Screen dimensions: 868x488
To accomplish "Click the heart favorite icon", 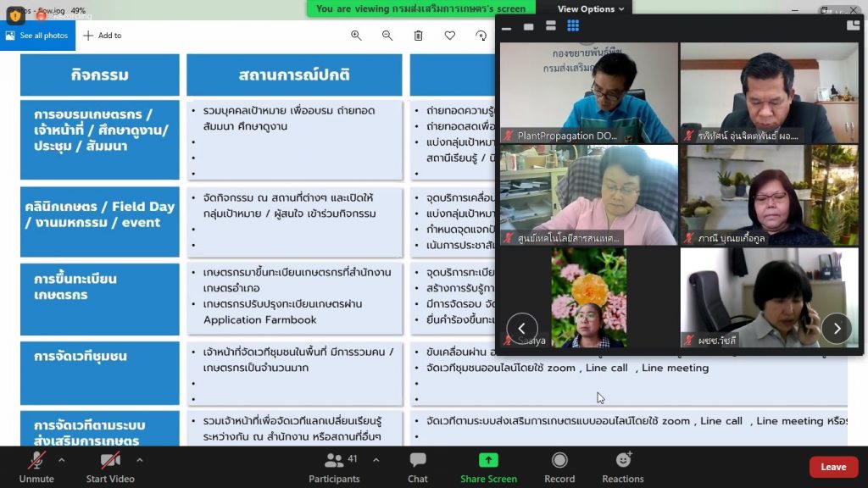I will [x=449, y=36].
